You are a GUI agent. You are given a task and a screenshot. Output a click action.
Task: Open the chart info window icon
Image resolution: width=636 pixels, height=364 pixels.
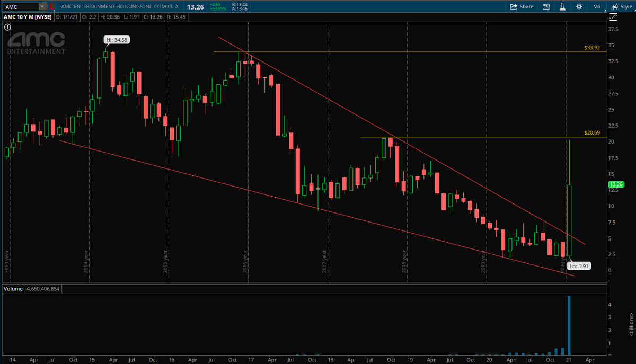(546, 6)
